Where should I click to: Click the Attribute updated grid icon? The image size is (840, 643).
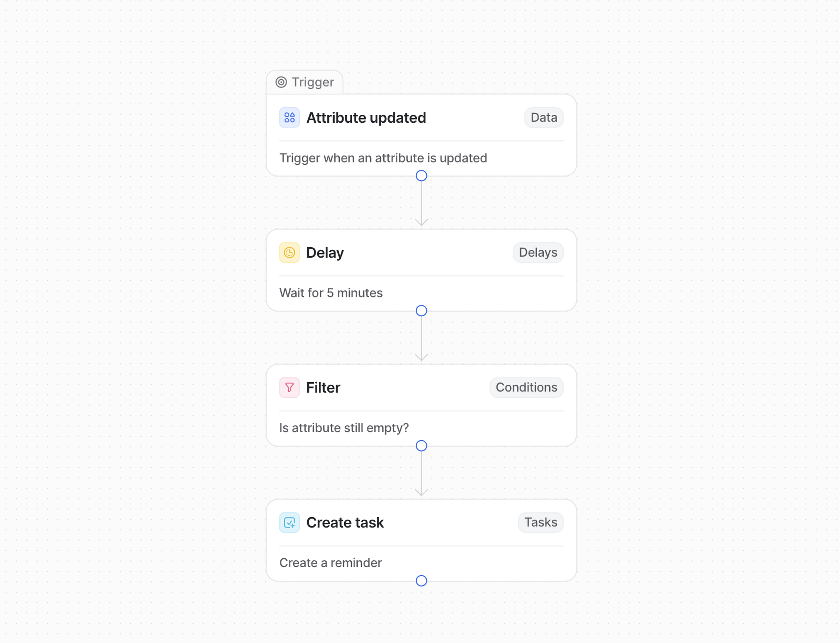tap(289, 117)
